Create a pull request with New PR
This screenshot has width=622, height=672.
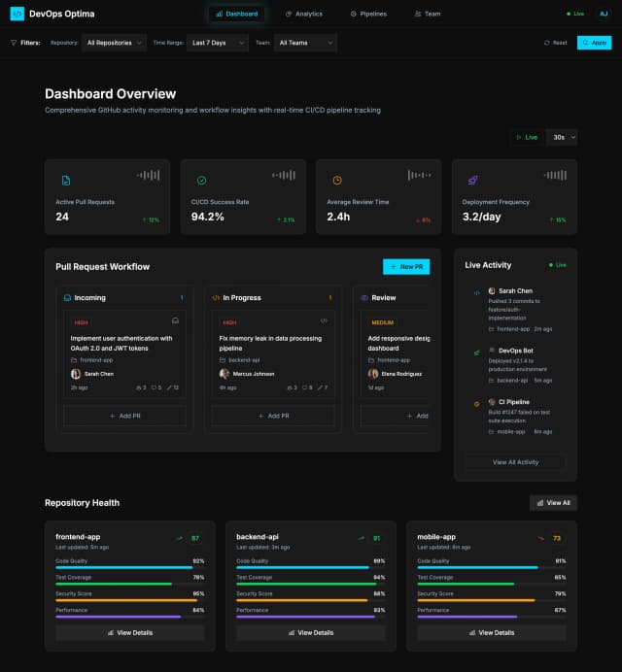[x=405, y=266]
